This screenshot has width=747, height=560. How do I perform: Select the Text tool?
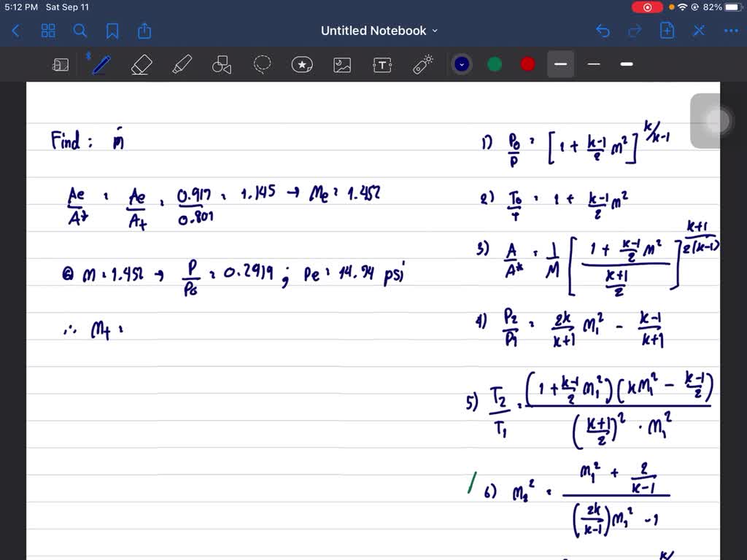(x=382, y=64)
